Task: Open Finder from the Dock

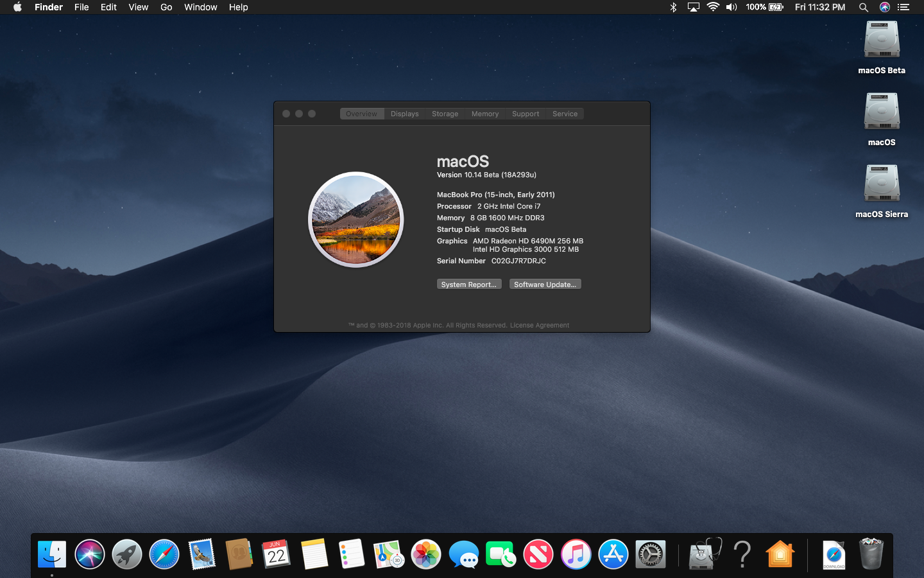Action: coord(52,554)
